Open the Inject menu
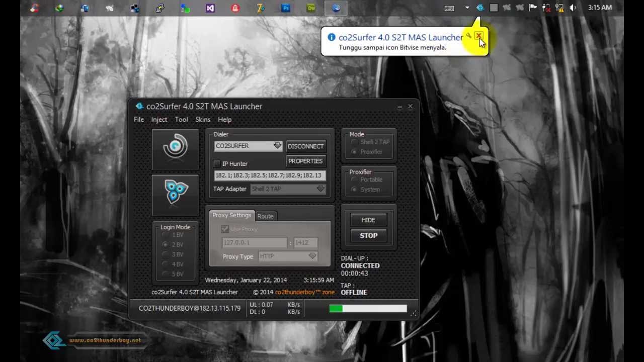This screenshot has height=362, width=644. (x=159, y=119)
